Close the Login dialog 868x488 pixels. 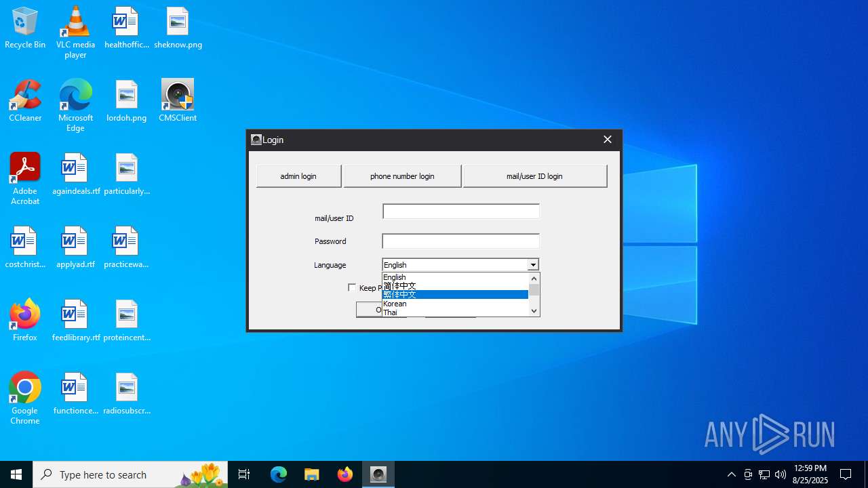608,140
